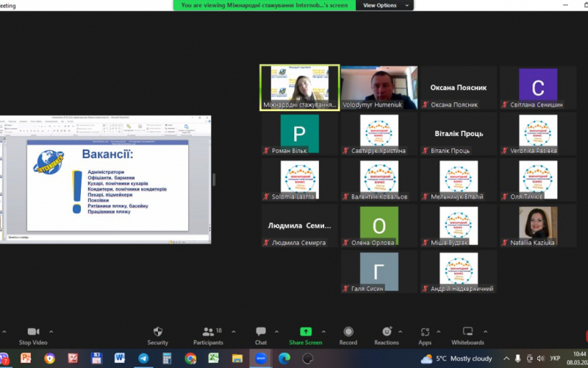Image resolution: width=588 pixels, height=368 pixels.
Task: Click the 'You are viewing' screen share banner
Action: tap(265, 5)
